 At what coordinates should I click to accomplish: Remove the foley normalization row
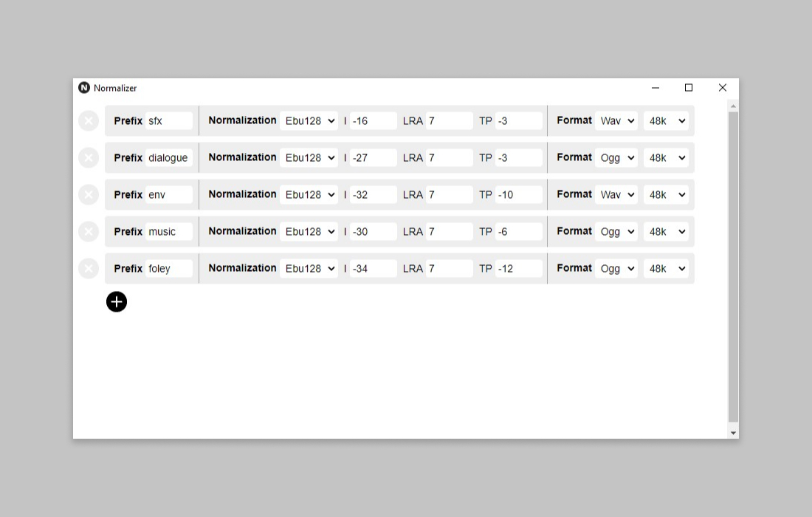pos(88,268)
